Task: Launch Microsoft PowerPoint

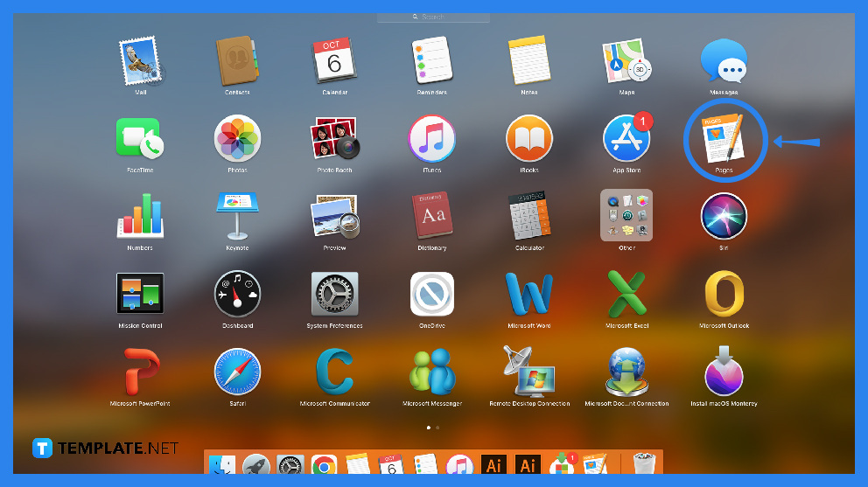Action: 140,372
